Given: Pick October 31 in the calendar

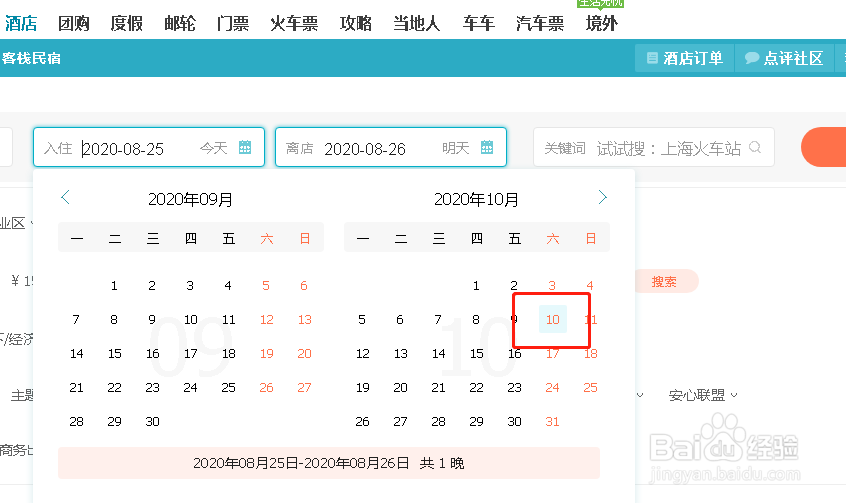Looking at the screenshot, I should point(552,422).
